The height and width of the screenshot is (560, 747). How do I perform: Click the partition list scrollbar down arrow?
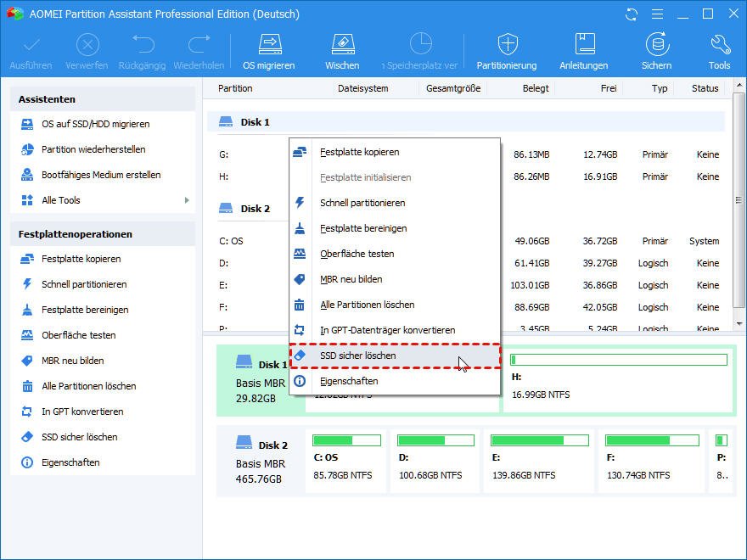coord(739,324)
